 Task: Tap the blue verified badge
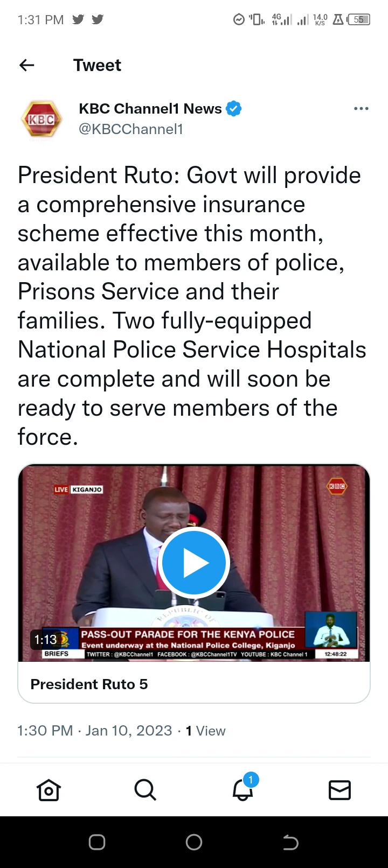pyautogui.click(x=233, y=109)
